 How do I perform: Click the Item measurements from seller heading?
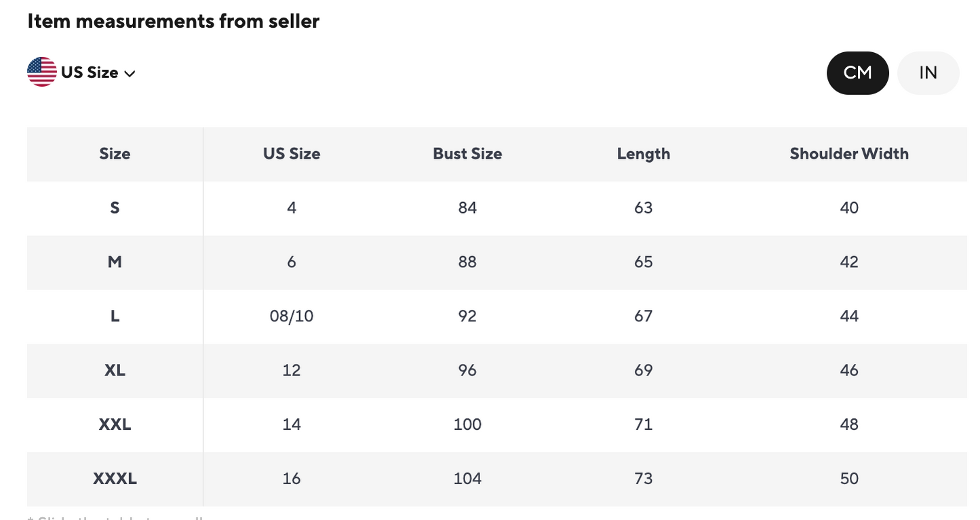173,21
